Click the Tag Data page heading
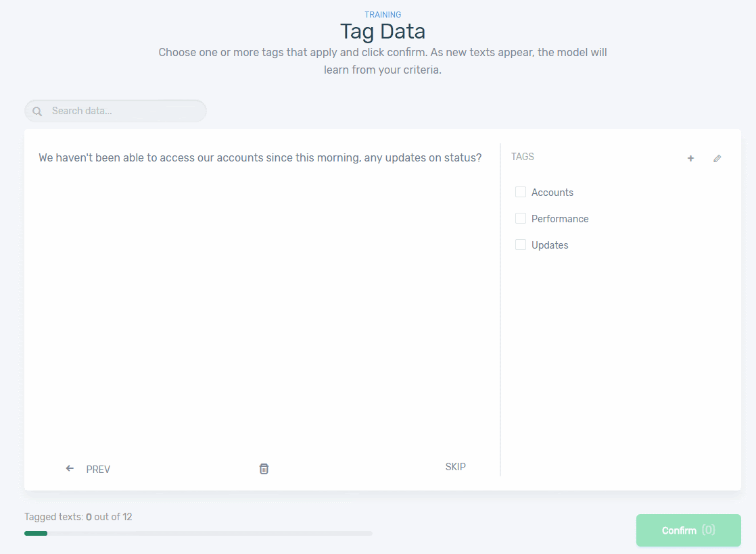 [383, 31]
